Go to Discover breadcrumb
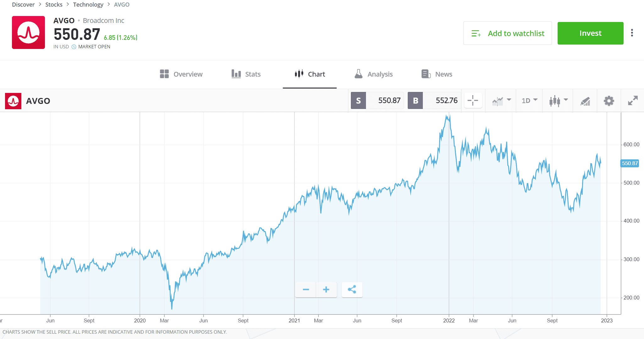 click(23, 4)
